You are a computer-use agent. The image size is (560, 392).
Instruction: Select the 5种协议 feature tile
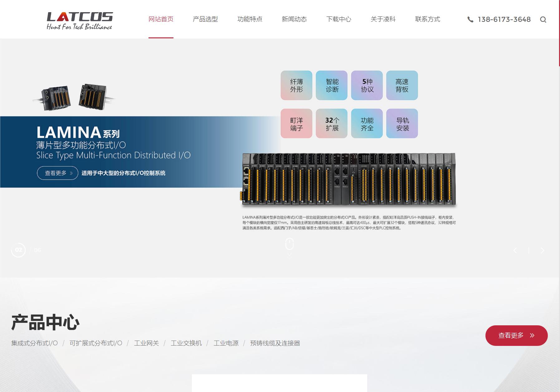point(367,85)
